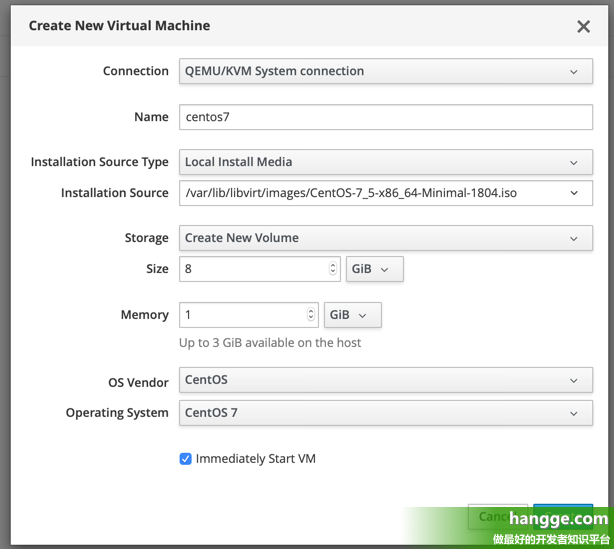This screenshot has height=549, width=614.
Task: Click the Immediately Start VM label
Action: coord(256,459)
